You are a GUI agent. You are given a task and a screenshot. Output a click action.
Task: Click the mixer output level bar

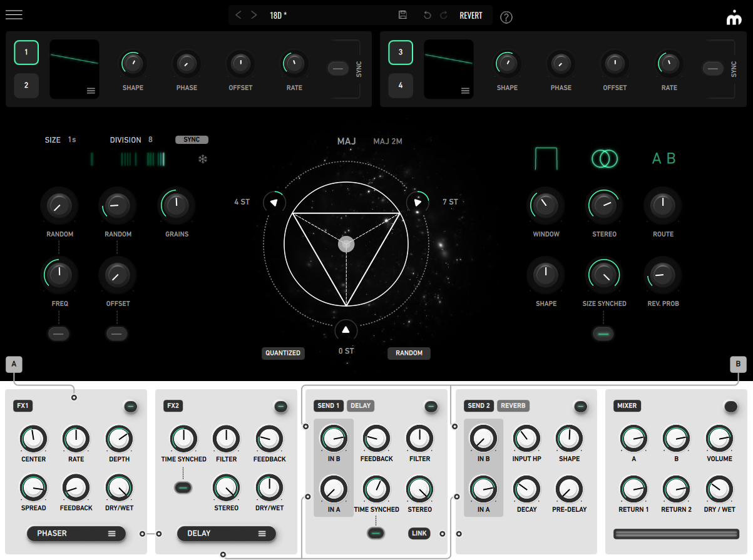676,534
